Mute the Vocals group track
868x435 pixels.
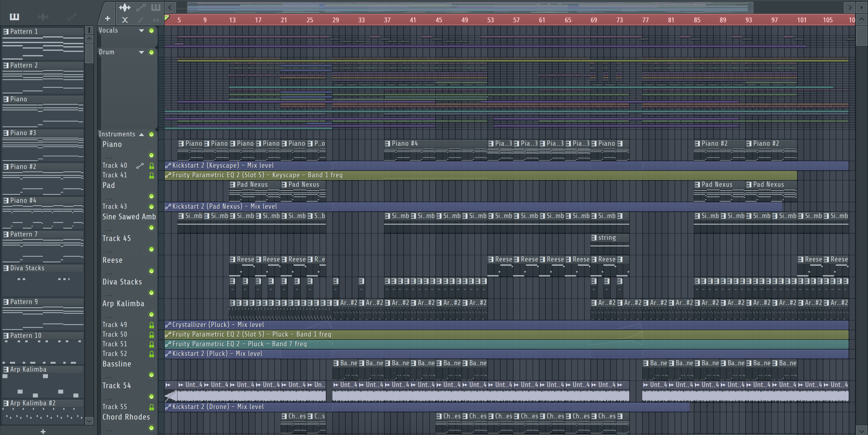click(x=152, y=31)
